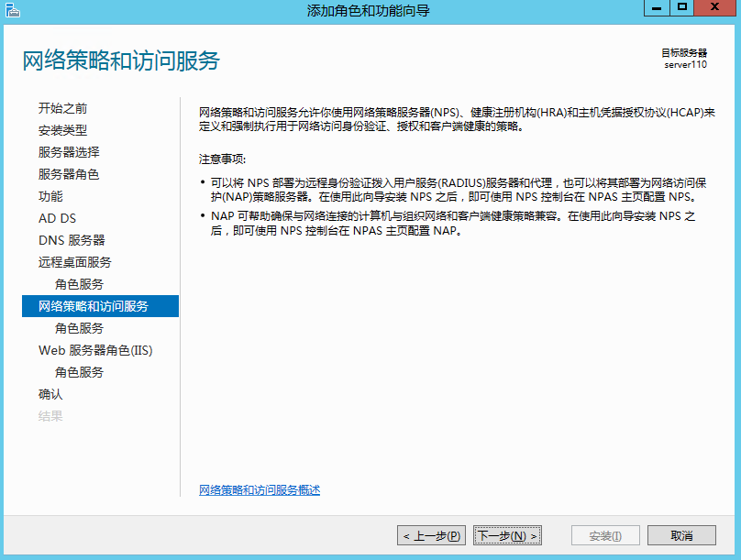Image resolution: width=741 pixels, height=560 pixels.
Task: Jump to the 服务器角色 step
Action: (x=69, y=174)
